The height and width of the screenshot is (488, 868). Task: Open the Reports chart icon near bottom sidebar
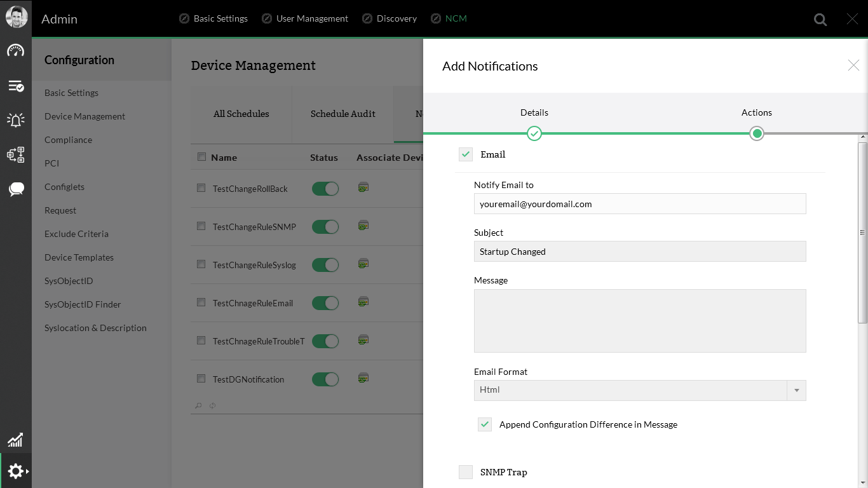[x=16, y=440]
